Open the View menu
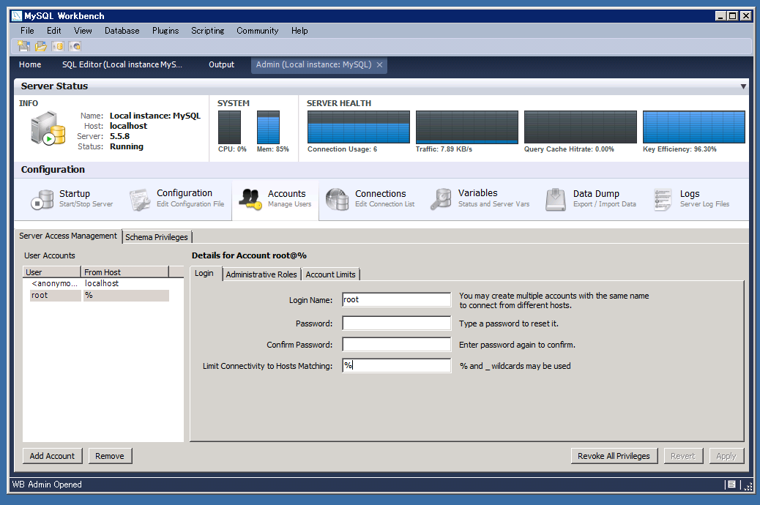 click(x=83, y=31)
